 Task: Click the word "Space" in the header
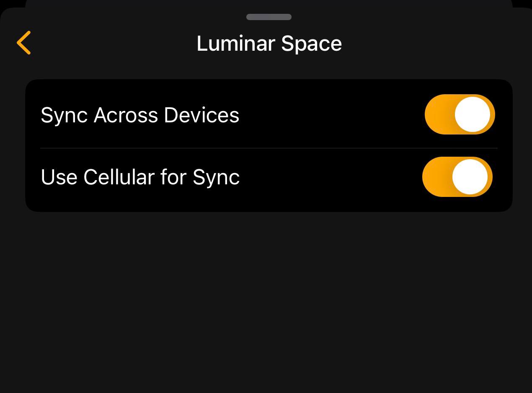coord(311,44)
